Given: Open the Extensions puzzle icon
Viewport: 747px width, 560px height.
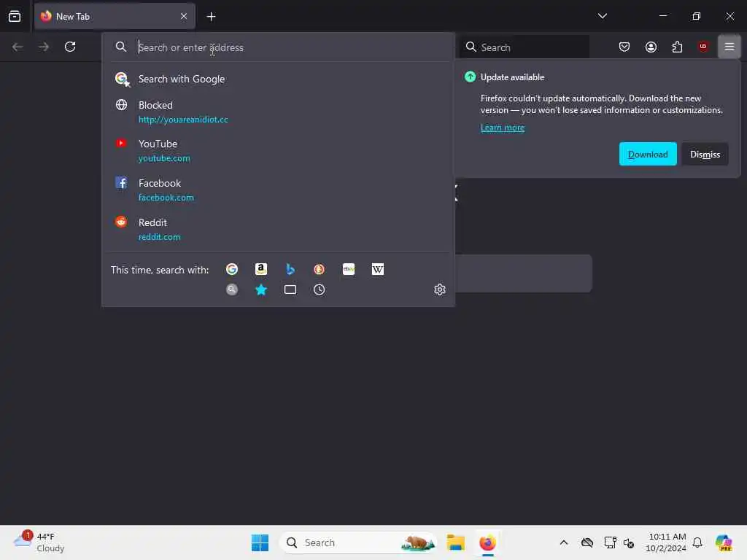Looking at the screenshot, I should (x=677, y=47).
